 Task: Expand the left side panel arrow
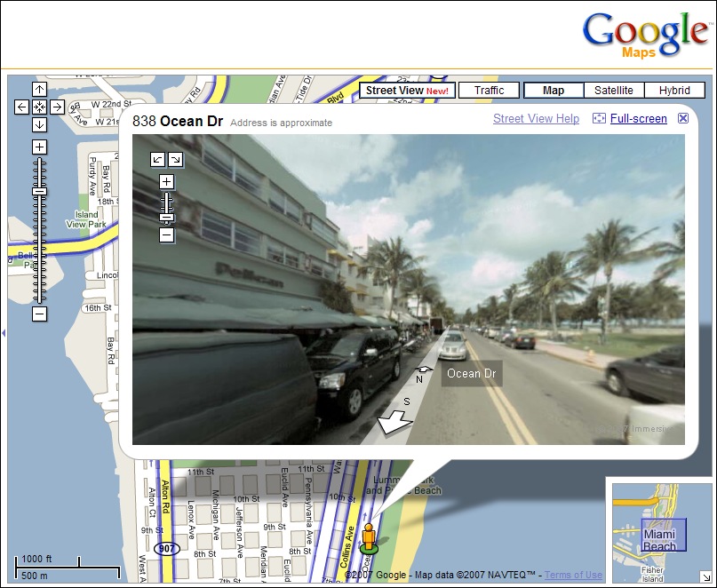pos(4,333)
